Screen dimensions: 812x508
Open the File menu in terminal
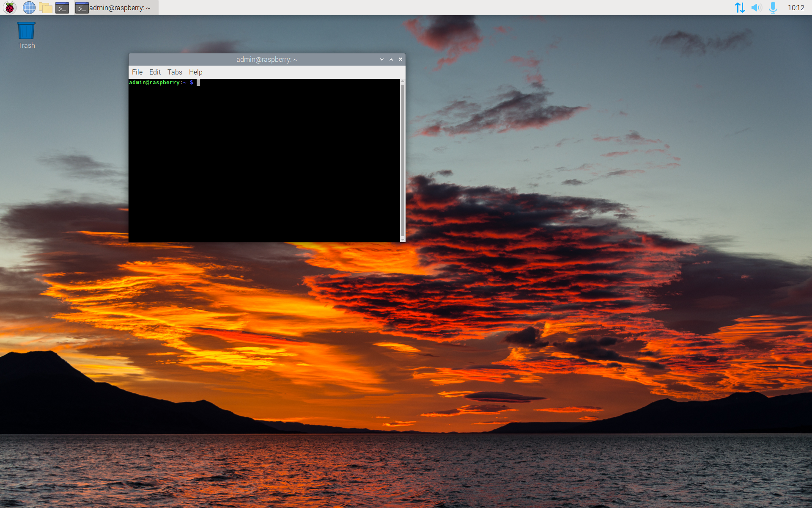137,72
